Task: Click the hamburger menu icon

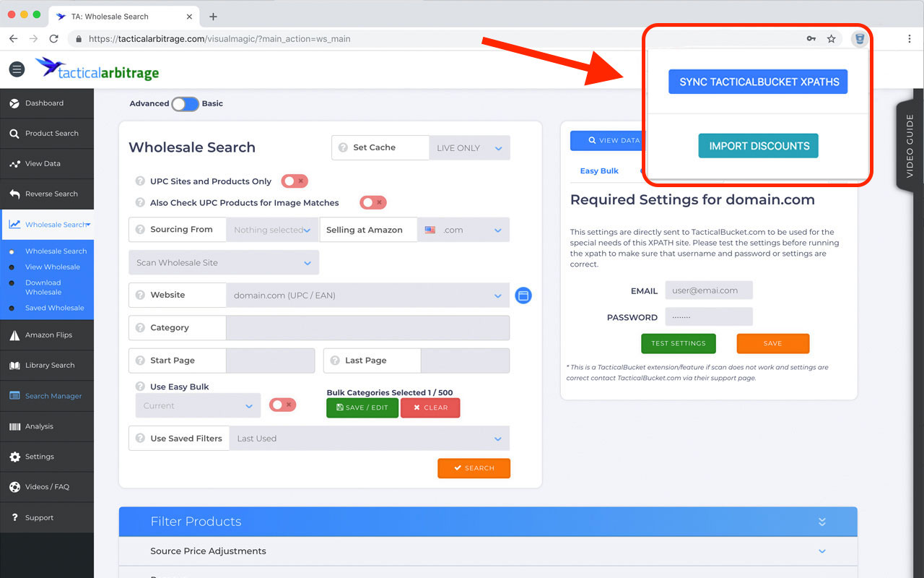Action: 17,69
